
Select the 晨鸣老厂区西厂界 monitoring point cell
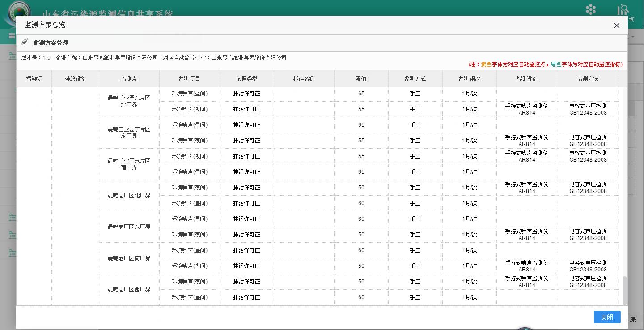(129, 289)
